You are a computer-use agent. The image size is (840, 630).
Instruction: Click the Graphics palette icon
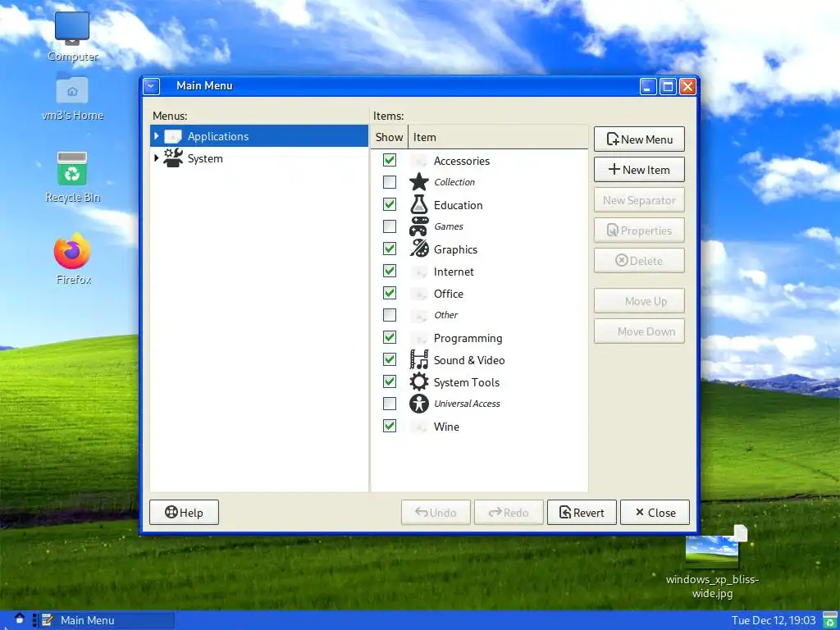click(419, 249)
